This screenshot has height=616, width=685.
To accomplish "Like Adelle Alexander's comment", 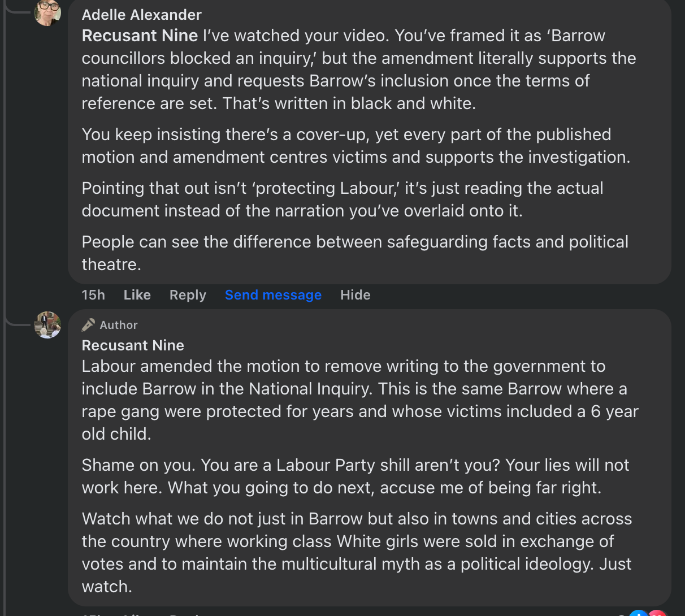I will point(137,295).
